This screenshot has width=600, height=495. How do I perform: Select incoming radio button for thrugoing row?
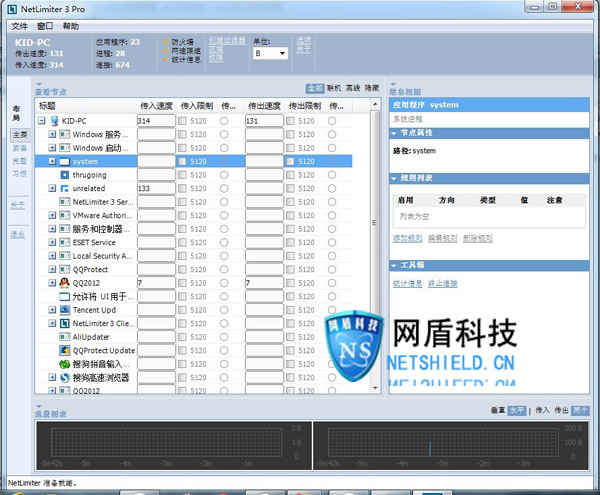(x=224, y=175)
